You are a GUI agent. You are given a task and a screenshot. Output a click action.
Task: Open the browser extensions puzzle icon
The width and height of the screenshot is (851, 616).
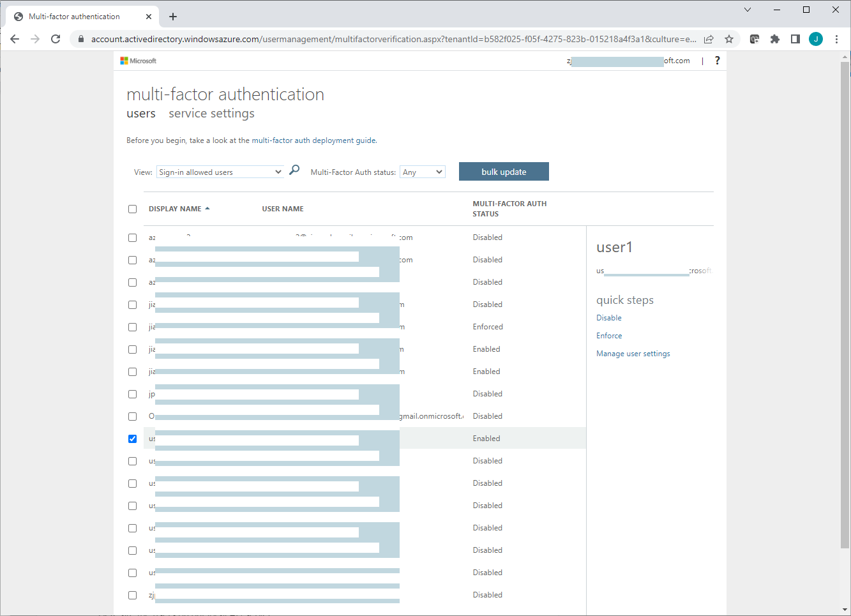click(774, 39)
